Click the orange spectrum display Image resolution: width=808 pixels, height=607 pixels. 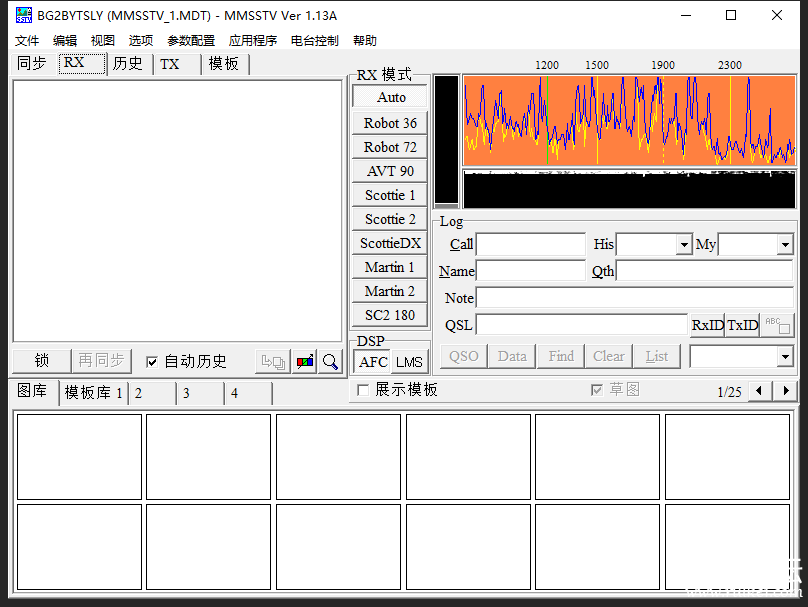click(629, 120)
